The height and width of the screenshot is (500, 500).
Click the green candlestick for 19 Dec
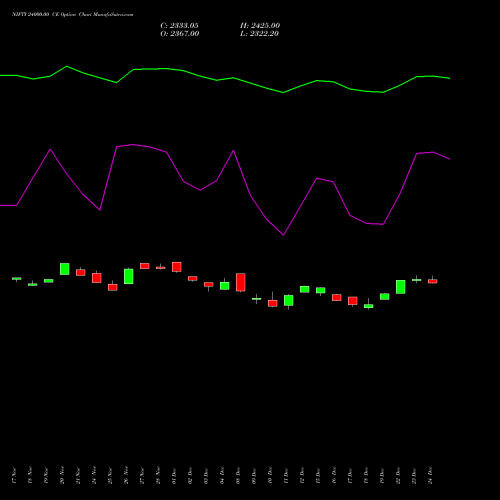point(385,296)
